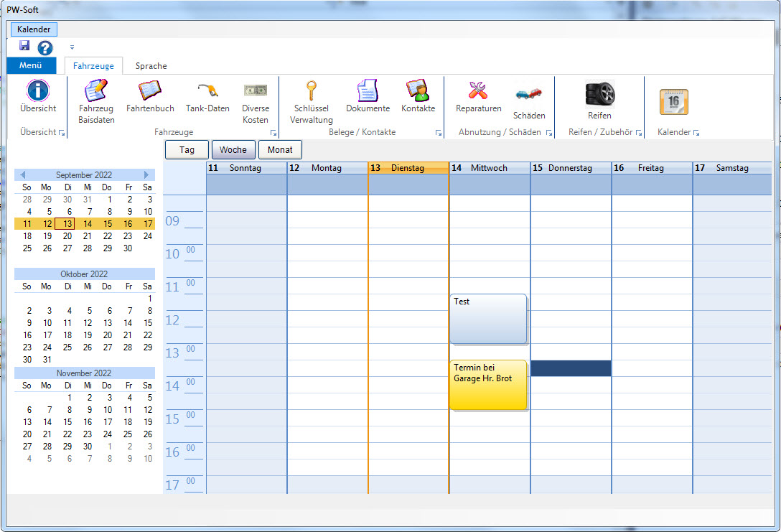This screenshot has height=532, width=781.
Task: Switch to the Sprache tab
Action: click(x=151, y=66)
